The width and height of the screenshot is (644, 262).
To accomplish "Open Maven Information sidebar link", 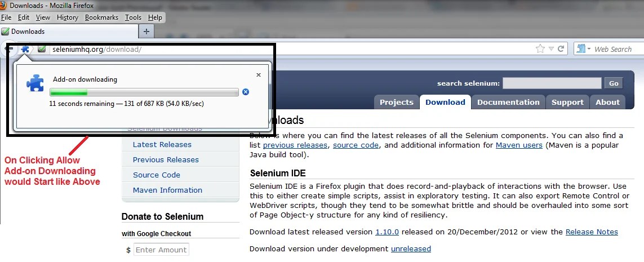I will tap(167, 190).
